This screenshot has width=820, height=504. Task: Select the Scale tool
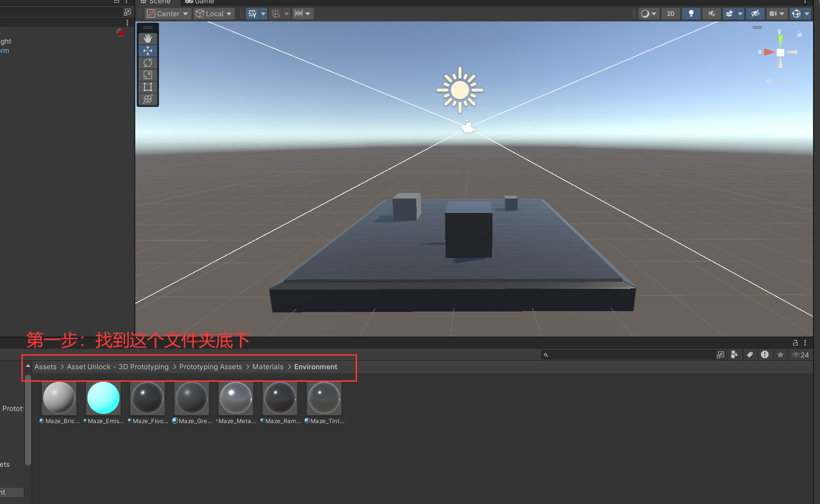coord(148,75)
